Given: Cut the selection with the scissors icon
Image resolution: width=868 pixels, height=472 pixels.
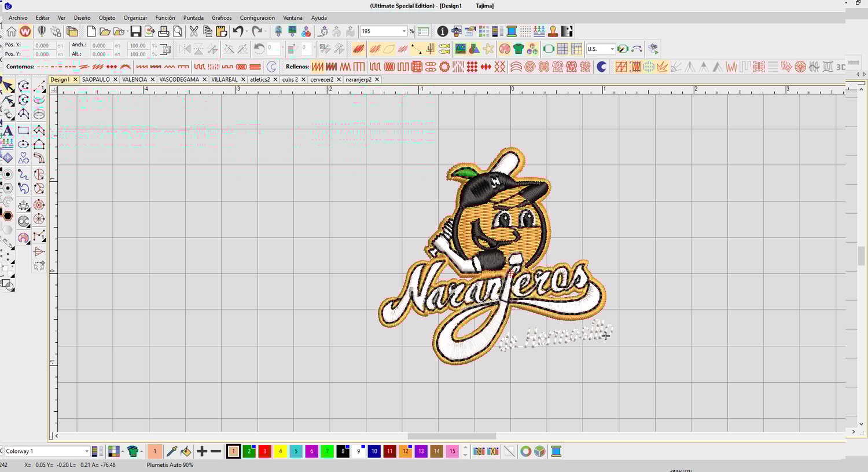Looking at the screenshot, I should tap(193, 31).
